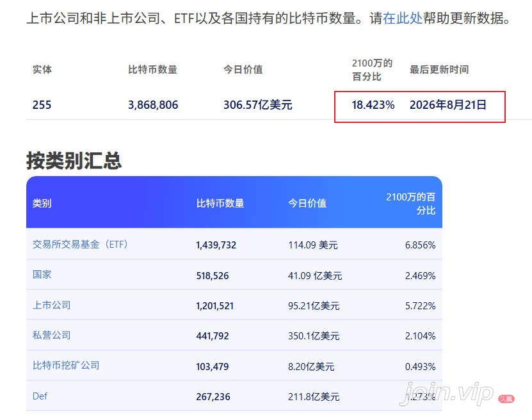The image size is (532, 420).
Task: Select the 41.09 亿美元 value
Action: pyautogui.click(x=315, y=275)
